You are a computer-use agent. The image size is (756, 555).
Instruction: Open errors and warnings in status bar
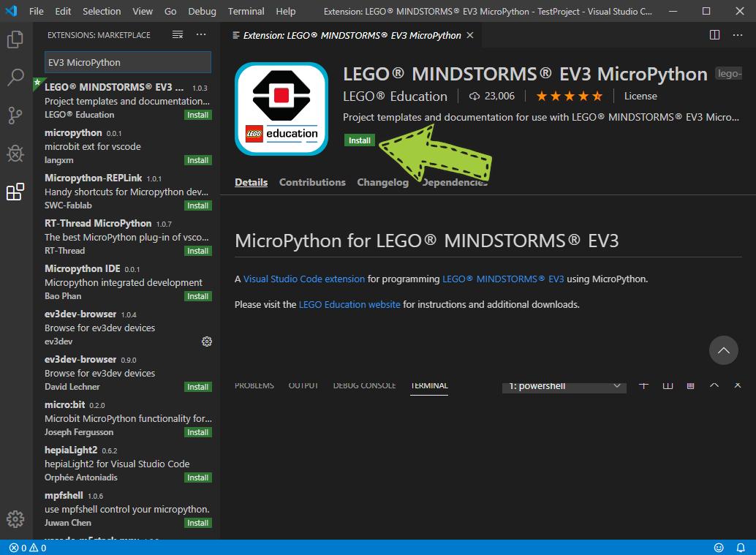click(28, 548)
